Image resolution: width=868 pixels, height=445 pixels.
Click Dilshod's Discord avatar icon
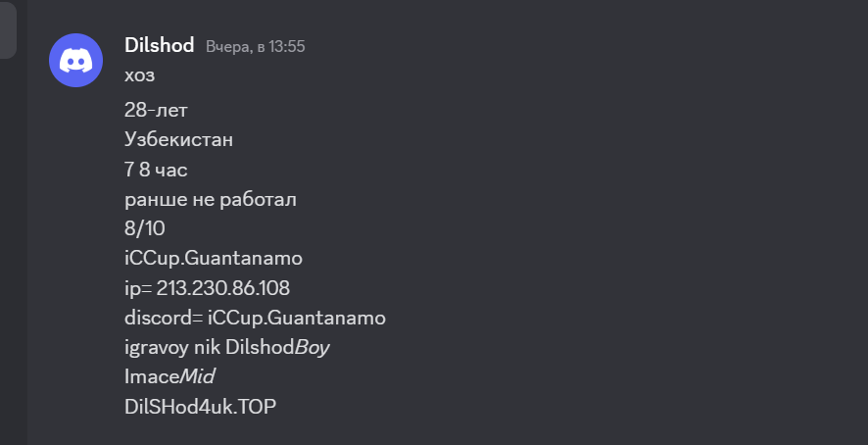76,59
